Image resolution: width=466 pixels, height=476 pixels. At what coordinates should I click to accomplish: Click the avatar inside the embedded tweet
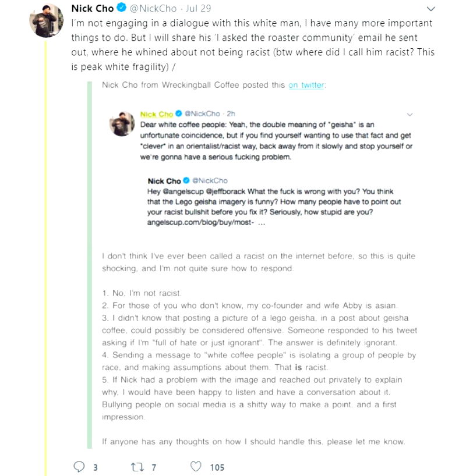(x=122, y=123)
